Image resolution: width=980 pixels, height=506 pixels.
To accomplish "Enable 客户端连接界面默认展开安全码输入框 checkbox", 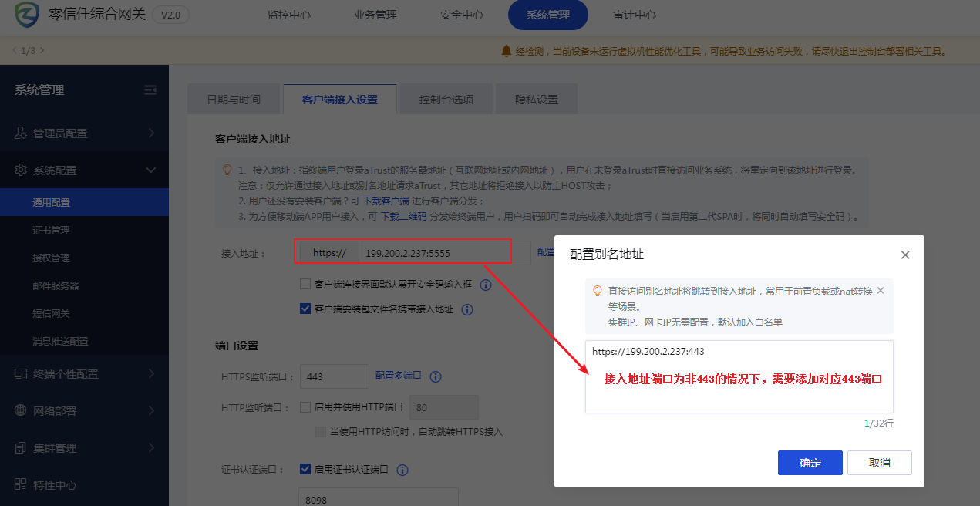I will pyautogui.click(x=305, y=285).
